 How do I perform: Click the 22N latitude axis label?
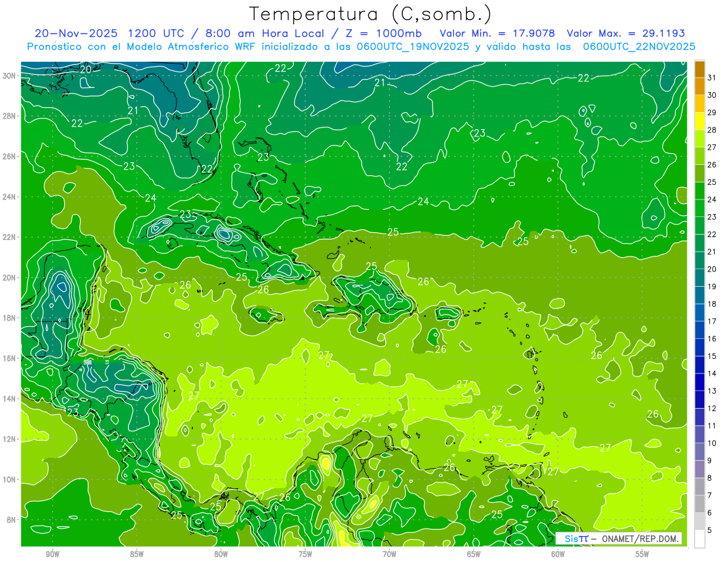click(9, 237)
